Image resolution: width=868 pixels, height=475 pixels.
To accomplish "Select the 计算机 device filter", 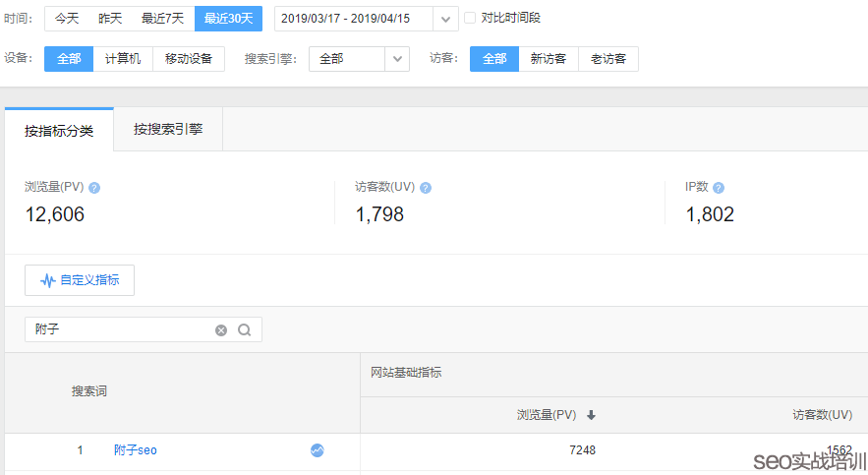I will [123, 59].
